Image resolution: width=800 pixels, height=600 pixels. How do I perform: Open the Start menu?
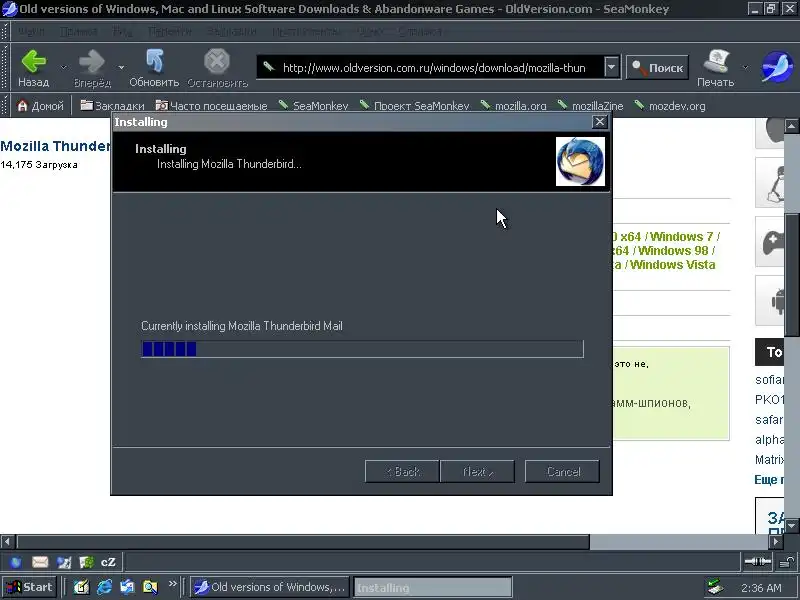(x=29, y=587)
